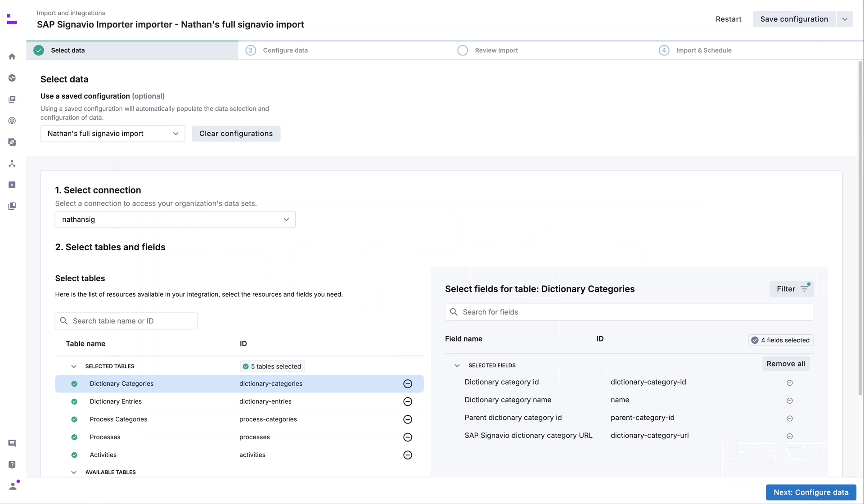Collapse the SELECTED TABLES section

point(74,366)
